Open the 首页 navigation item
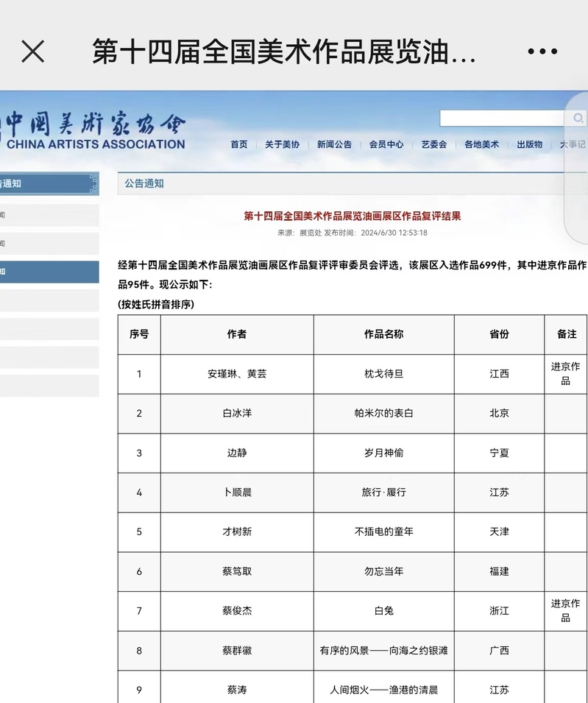Image resolution: width=588 pixels, height=703 pixels. (x=239, y=145)
